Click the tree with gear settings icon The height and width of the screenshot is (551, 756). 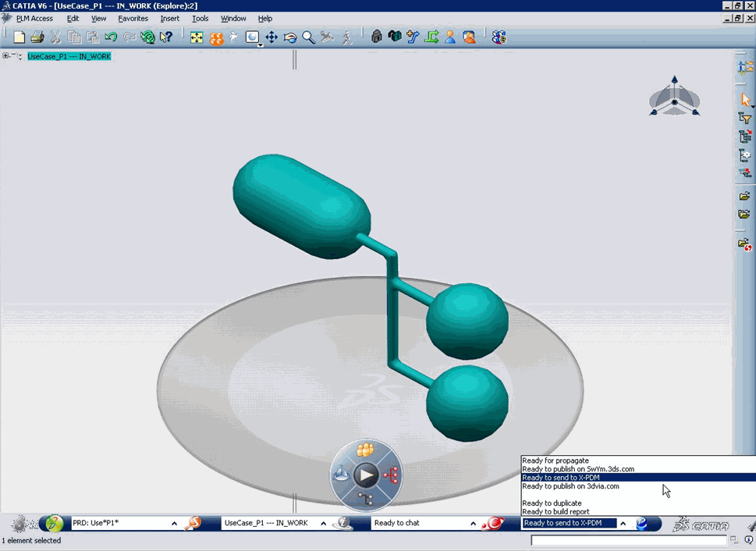pyautogui.click(x=745, y=155)
